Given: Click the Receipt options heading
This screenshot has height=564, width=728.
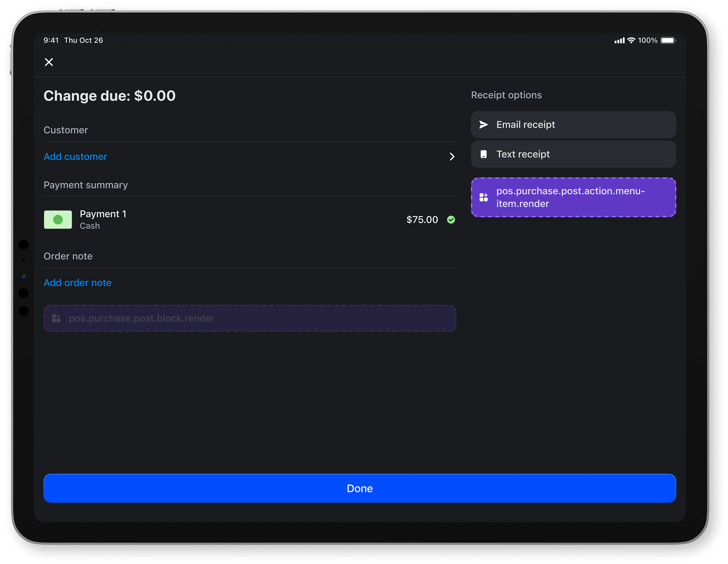Looking at the screenshot, I should 506,95.
